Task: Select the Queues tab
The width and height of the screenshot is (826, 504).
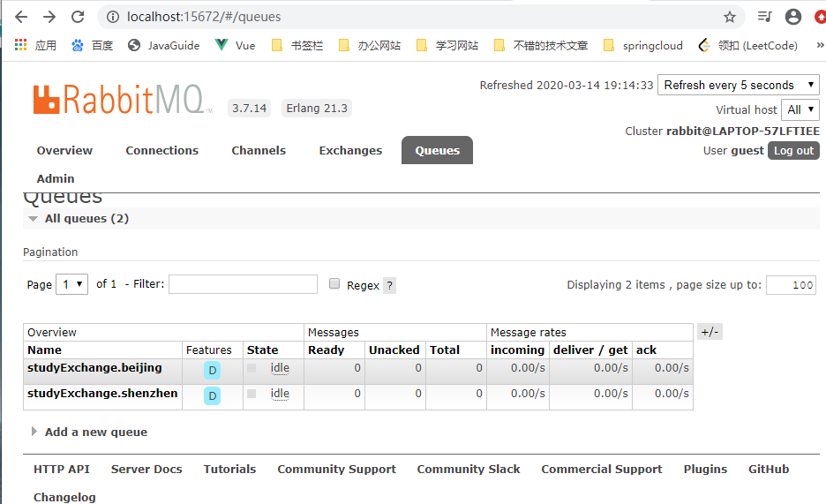Action: pyautogui.click(x=437, y=151)
